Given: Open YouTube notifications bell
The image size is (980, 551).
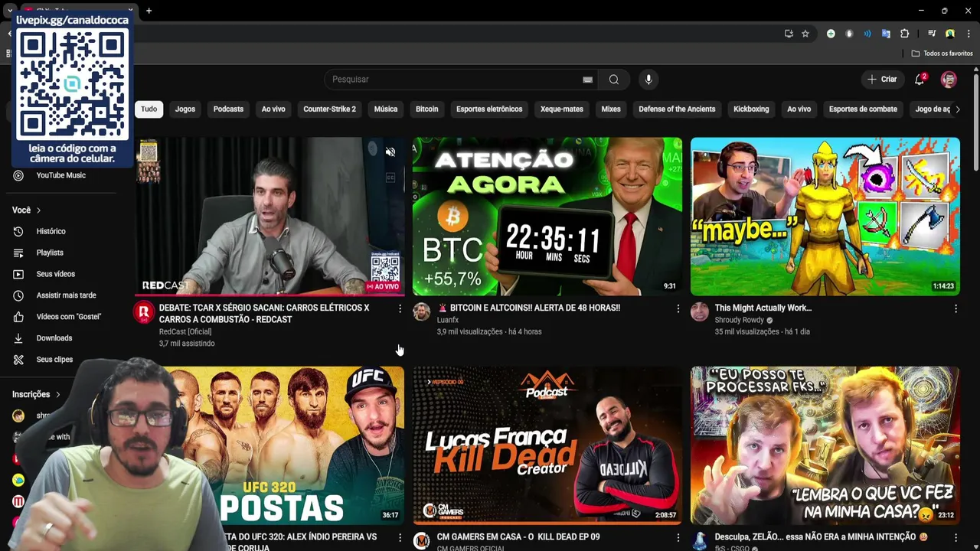Looking at the screenshot, I should (x=920, y=80).
